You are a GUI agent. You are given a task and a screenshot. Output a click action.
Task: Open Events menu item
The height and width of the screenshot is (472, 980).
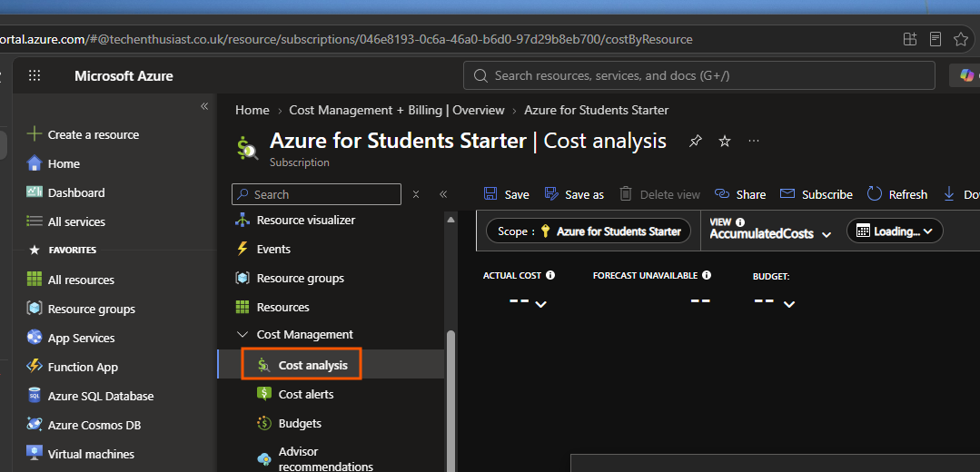click(x=263, y=249)
